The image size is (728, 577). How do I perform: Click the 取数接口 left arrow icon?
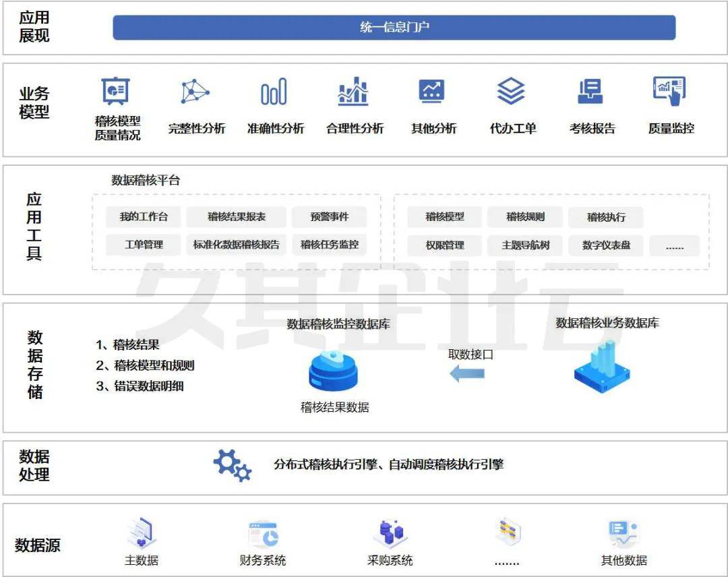(467, 373)
